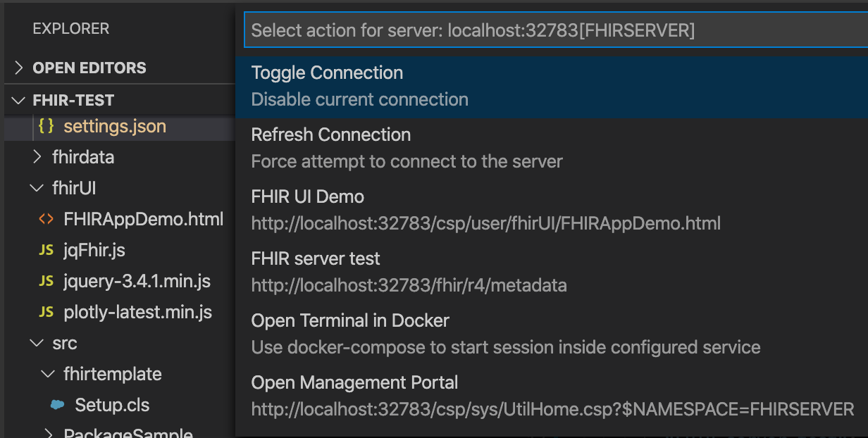Expand the OPEN EDITORS section
Viewport: 868px width, 438px height.
coord(18,68)
